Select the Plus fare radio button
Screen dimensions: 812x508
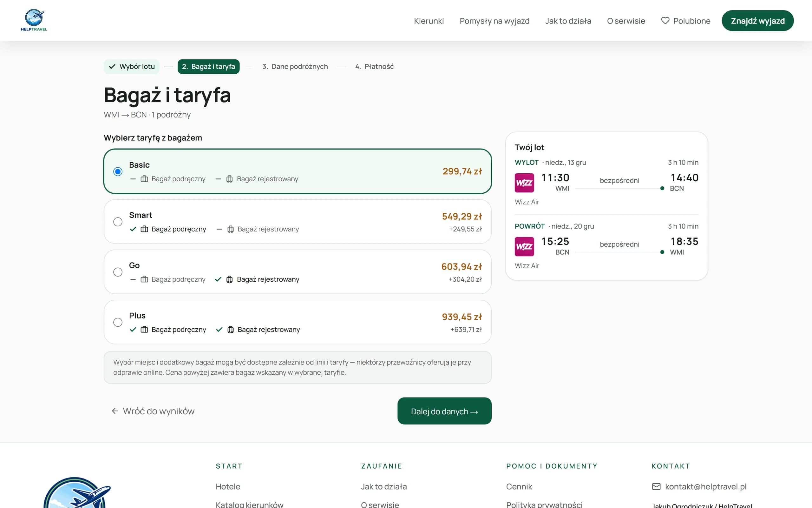pos(118,322)
